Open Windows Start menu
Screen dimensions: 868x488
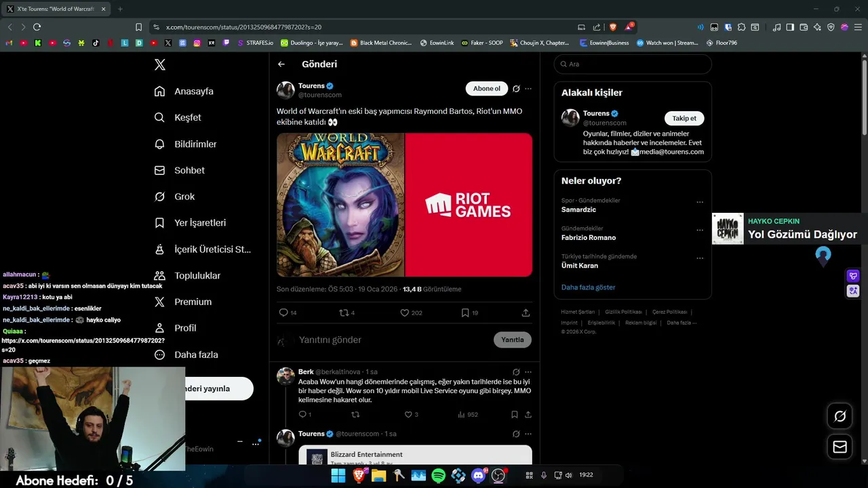click(338, 476)
